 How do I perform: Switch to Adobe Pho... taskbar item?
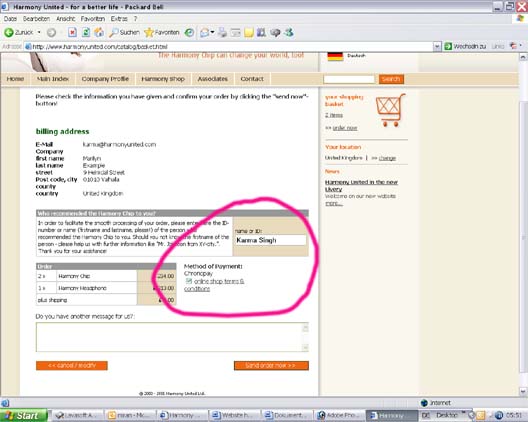(339, 416)
